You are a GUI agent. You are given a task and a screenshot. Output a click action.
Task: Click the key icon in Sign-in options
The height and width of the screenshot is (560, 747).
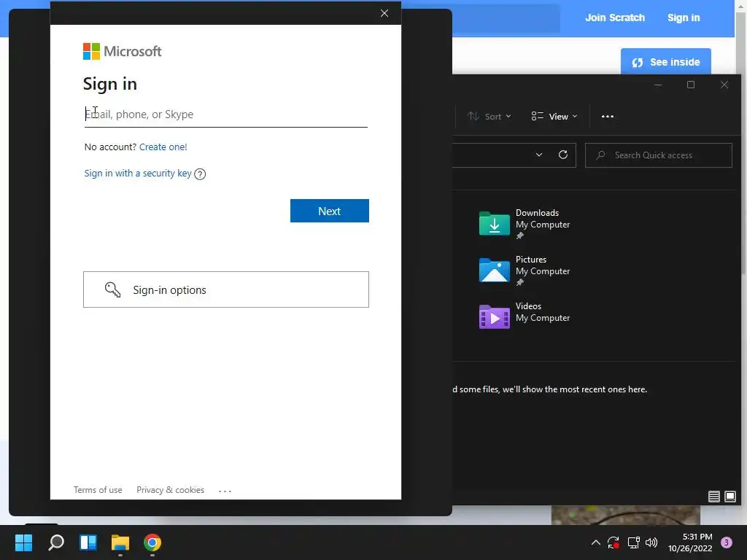point(112,289)
